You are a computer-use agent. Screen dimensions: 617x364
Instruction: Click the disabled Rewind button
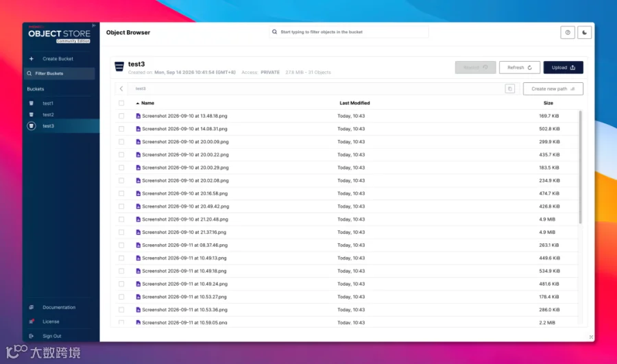(475, 68)
